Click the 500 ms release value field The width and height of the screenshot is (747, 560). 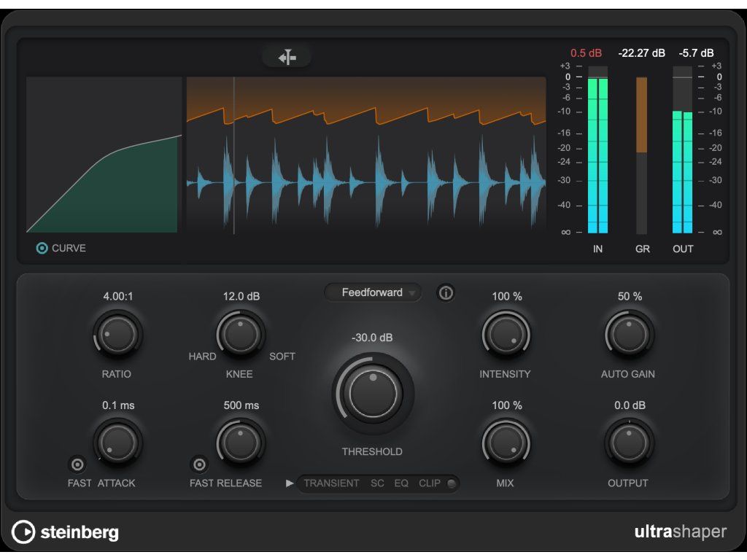point(241,405)
